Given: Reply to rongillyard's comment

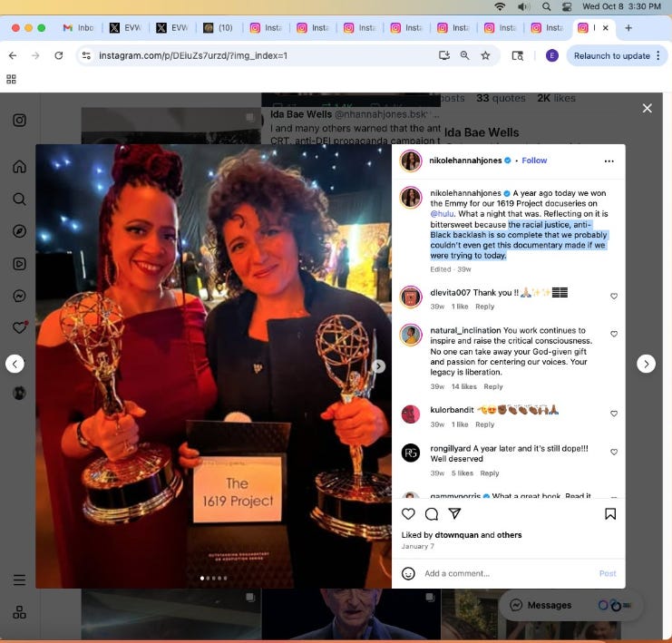Looking at the screenshot, I should click(x=490, y=473).
